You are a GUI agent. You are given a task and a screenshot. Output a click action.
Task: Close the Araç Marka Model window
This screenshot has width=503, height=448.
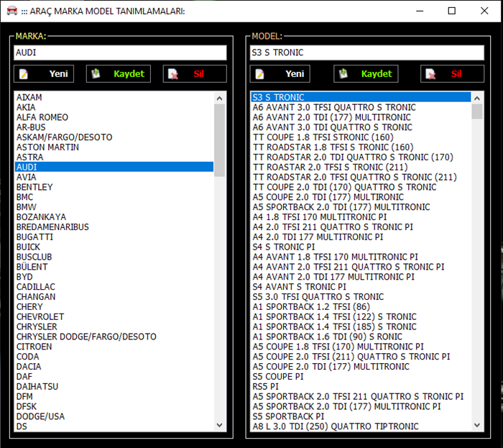484,11
